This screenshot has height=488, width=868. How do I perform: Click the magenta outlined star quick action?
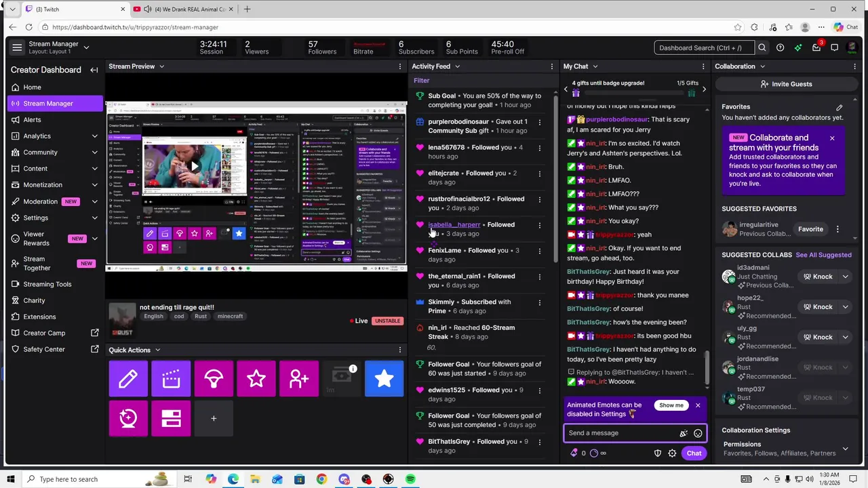pos(256,379)
